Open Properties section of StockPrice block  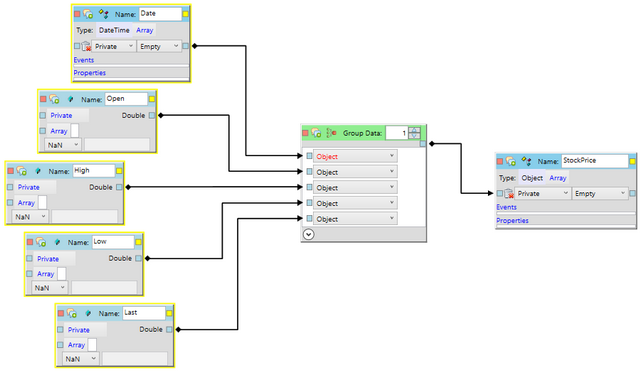(512, 220)
